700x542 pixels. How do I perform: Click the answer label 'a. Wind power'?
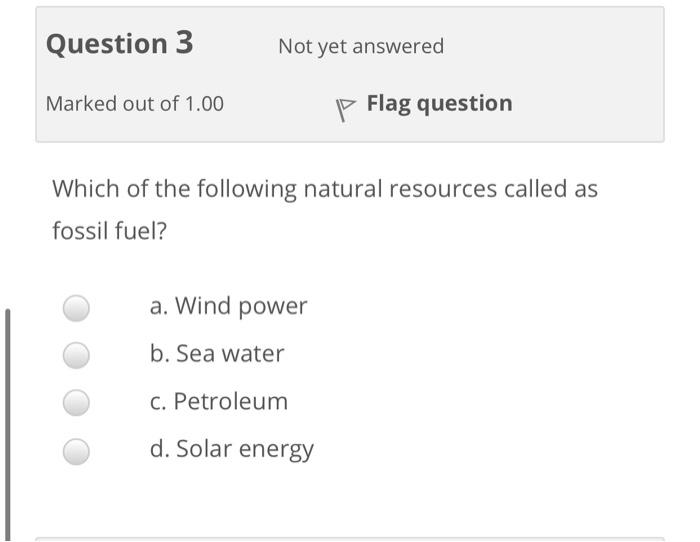pyautogui.click(x=228, y=306)
